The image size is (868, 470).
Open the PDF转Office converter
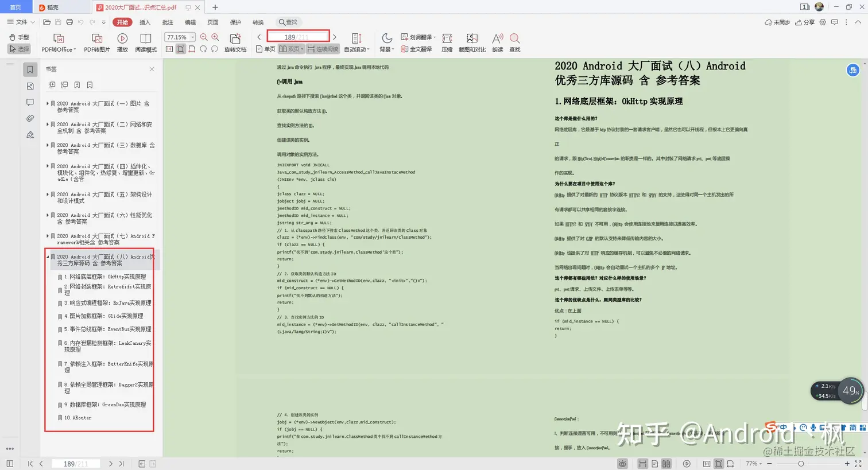[59, 43]
